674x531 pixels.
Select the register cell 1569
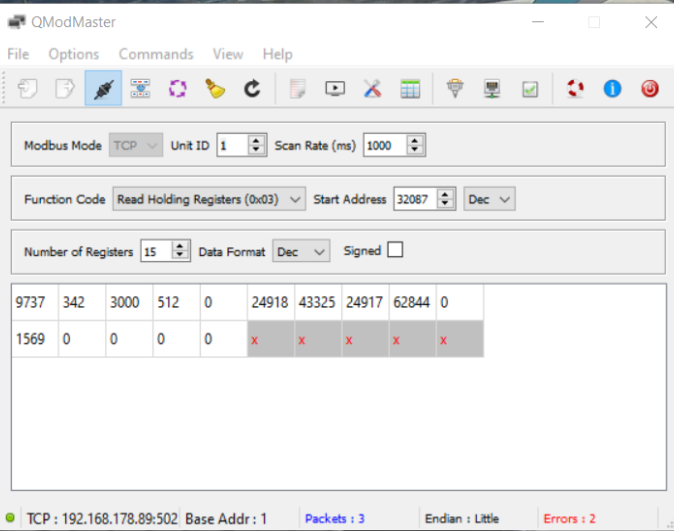tap(35, 339)
